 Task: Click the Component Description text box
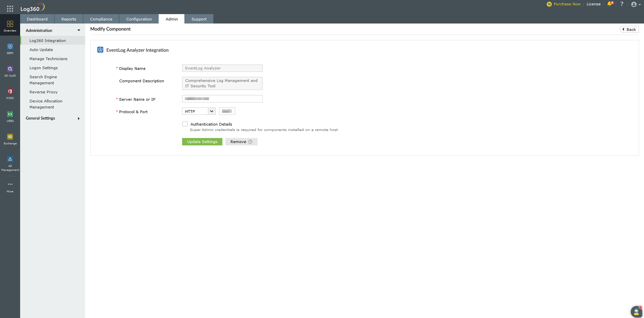222,83
